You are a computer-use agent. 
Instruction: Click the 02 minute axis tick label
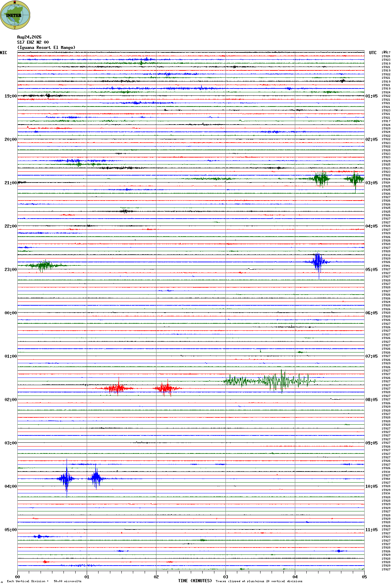tap(156, 577)
